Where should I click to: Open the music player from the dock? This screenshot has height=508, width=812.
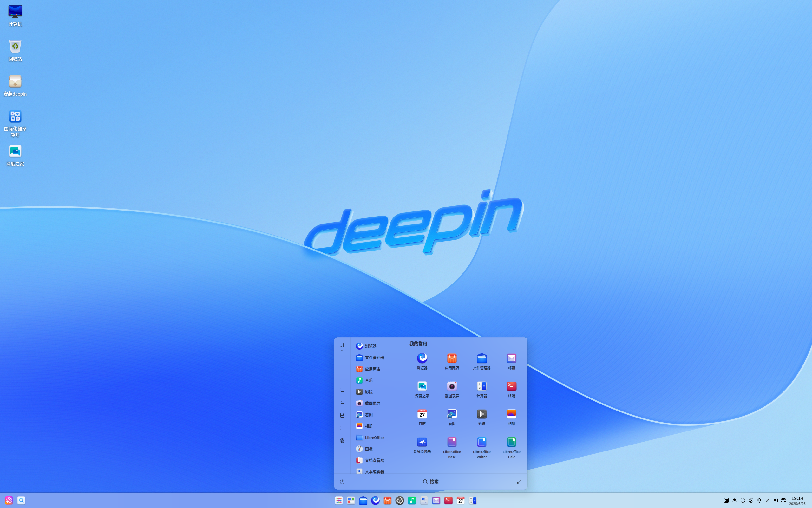pyautogui.click(x=412, y=500)
